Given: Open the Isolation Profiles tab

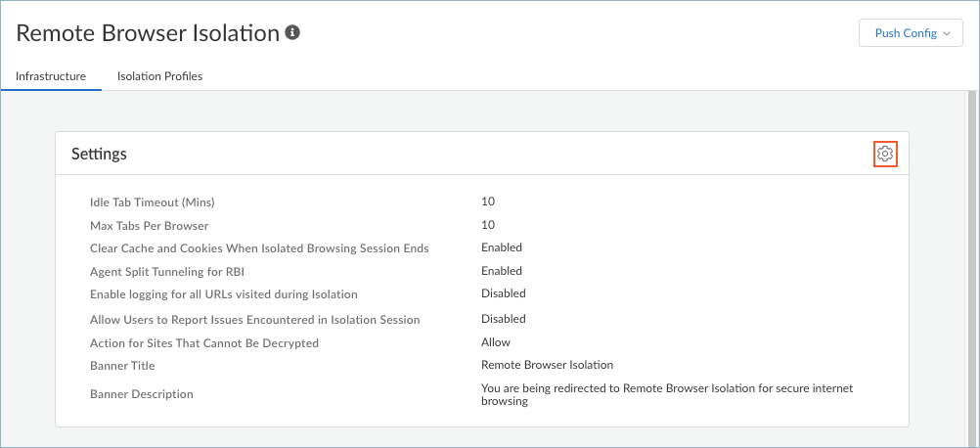Looking at the screenshot, I should pyautogui.click(x=159, y=76).
